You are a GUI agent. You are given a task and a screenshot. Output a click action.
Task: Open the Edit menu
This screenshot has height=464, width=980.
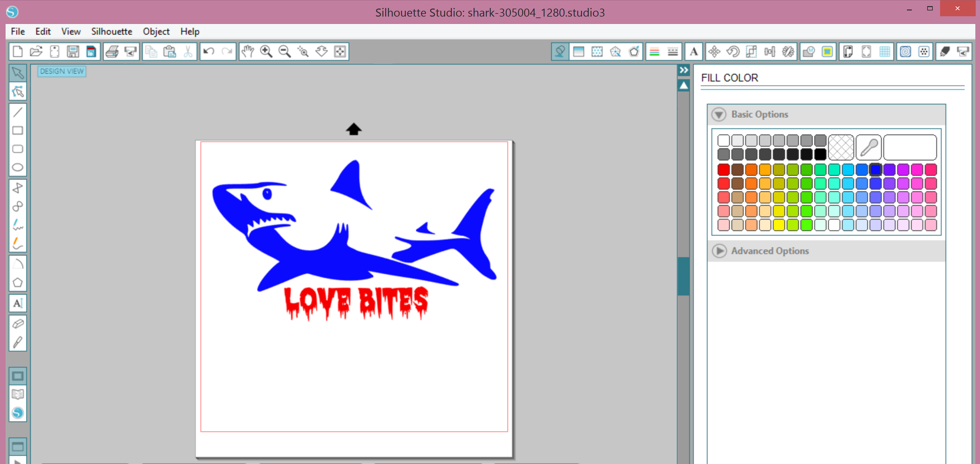[x=43, y=31]
